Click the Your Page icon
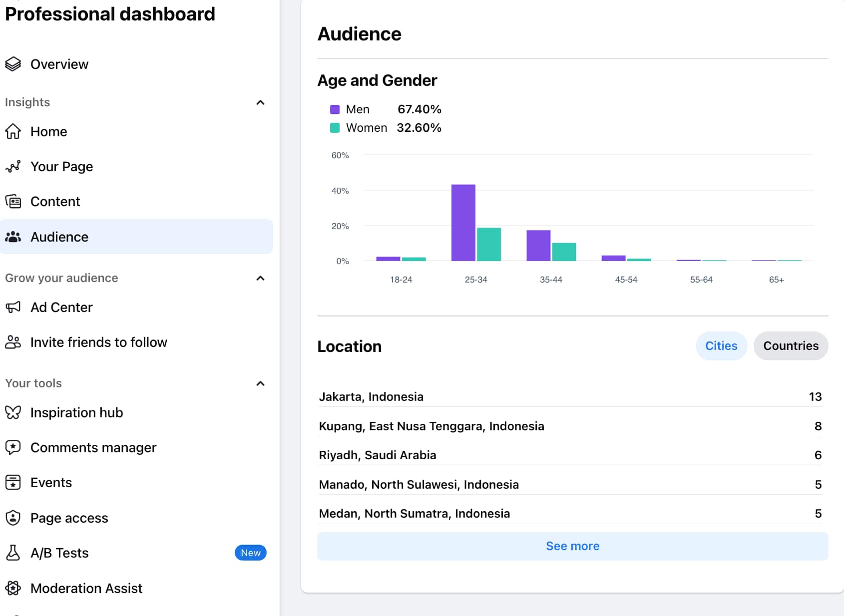This screenshot has width=844, height=616. pos(13,166)
